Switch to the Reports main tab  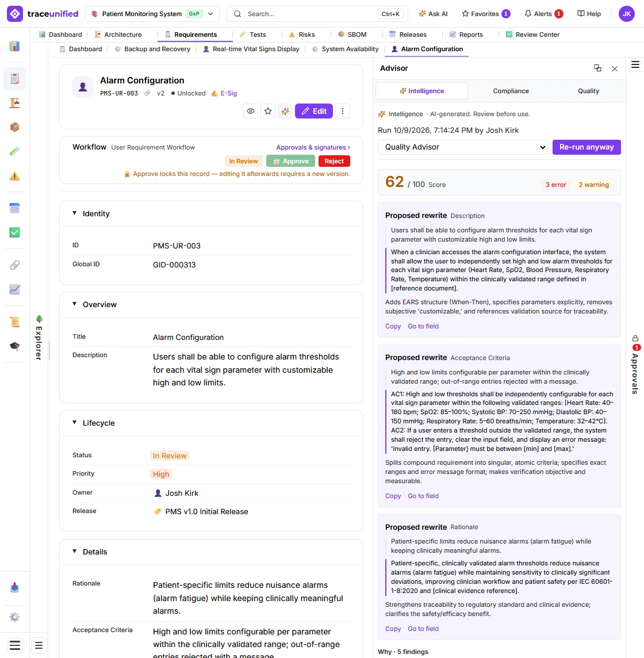[466, 35]
